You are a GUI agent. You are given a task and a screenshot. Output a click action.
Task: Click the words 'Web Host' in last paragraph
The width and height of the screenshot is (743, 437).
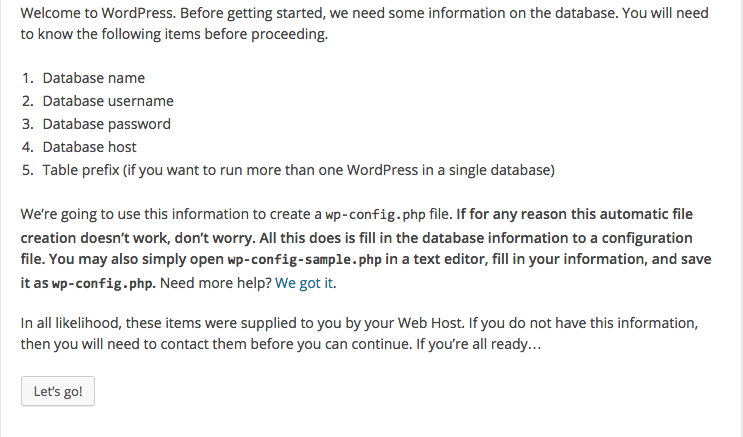click(x=430, y=323)
